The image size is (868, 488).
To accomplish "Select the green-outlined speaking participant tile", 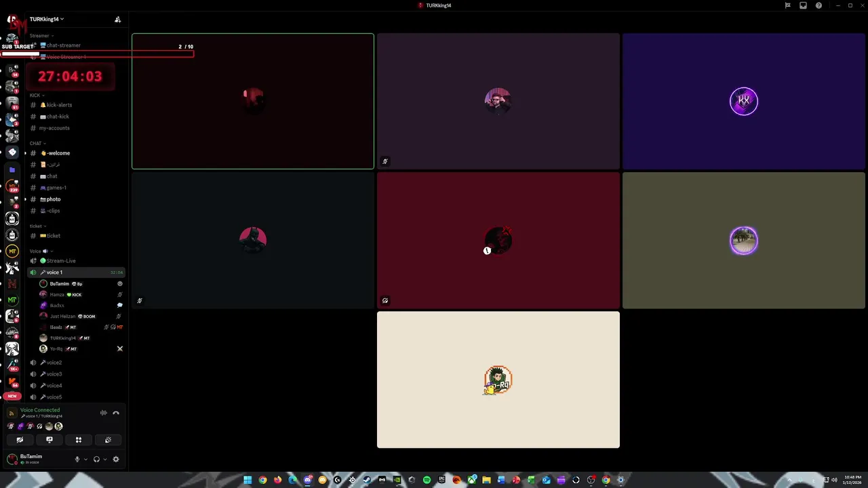I will pyautogui.click(x=253, y=101).
